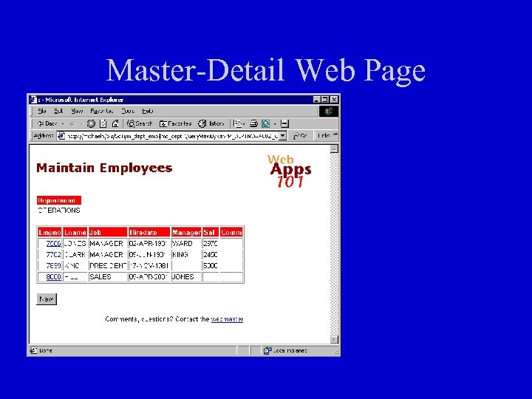Click the Go button

[x=300, y=136]
